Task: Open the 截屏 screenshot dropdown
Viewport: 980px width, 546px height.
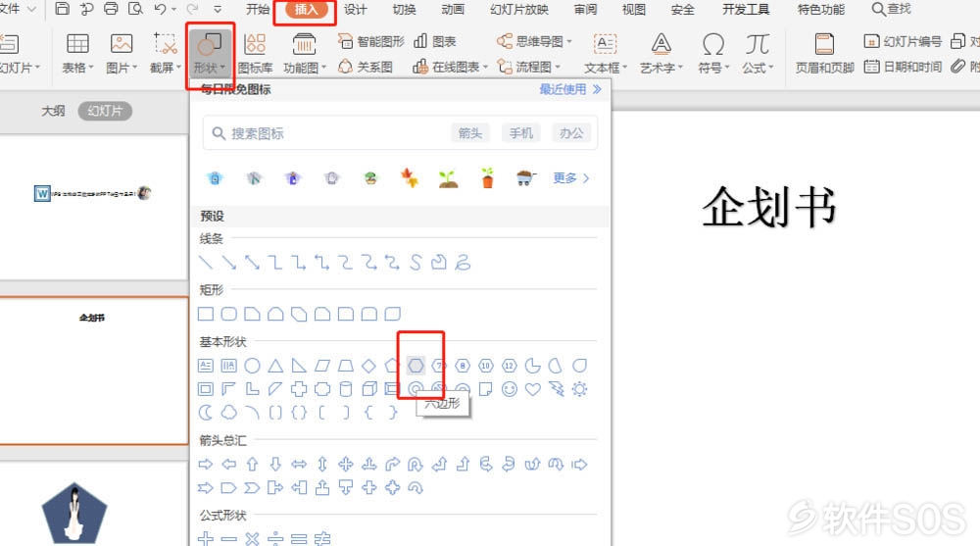Action: 166,53
